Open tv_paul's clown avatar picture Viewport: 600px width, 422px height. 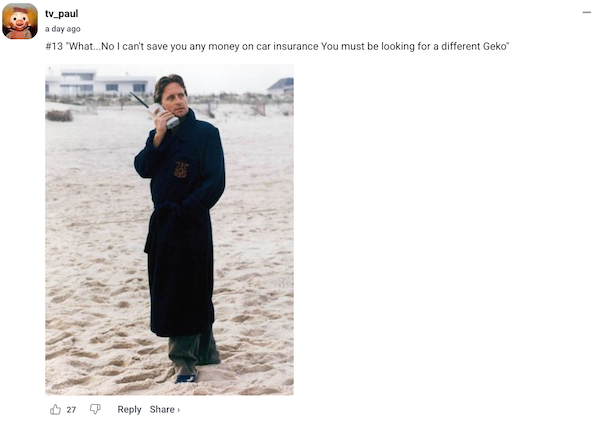pos(20,21)
